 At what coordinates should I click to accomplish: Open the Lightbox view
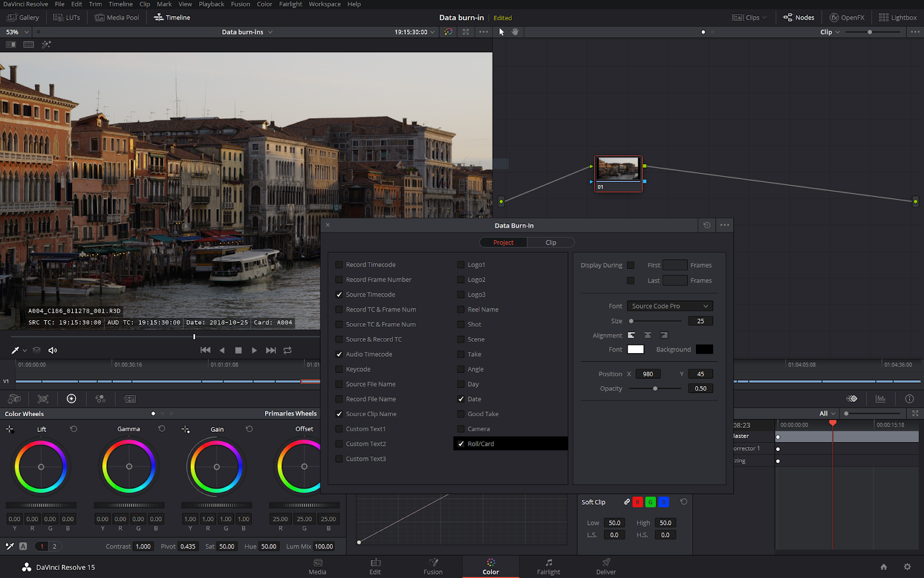[x=897, y=17]
